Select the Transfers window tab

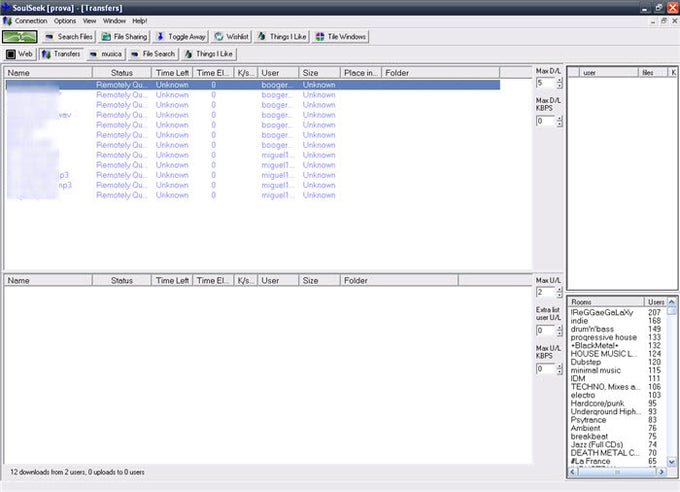click(x=61, y=54)
